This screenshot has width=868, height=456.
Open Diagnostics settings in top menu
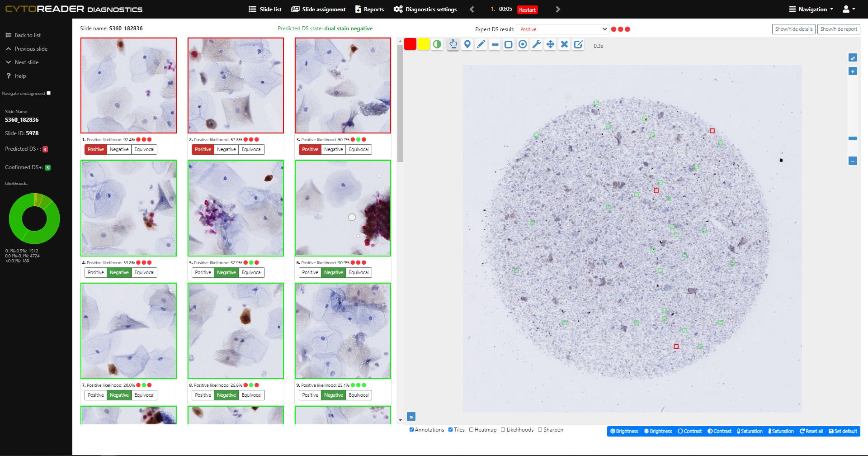click(x=425, y=9)
